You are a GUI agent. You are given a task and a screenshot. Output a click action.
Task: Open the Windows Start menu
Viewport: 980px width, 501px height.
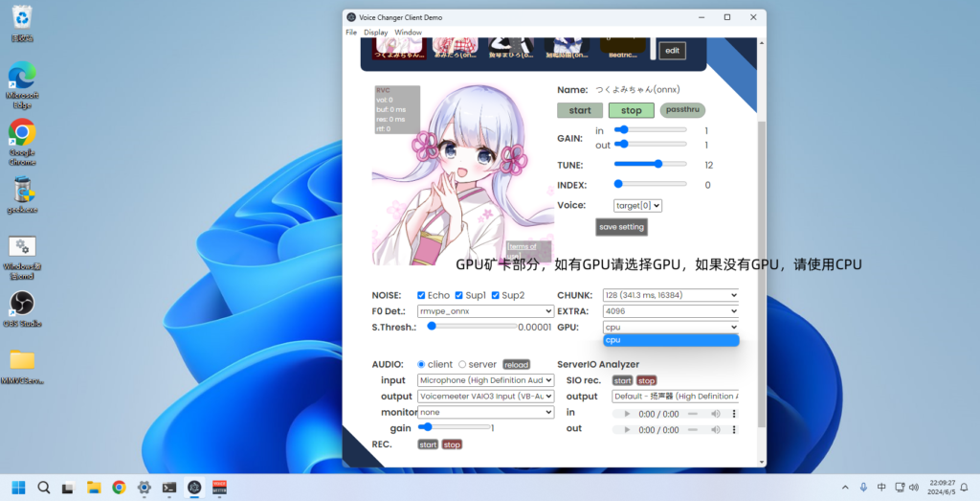pyautogui.click(x=19, y=488)
